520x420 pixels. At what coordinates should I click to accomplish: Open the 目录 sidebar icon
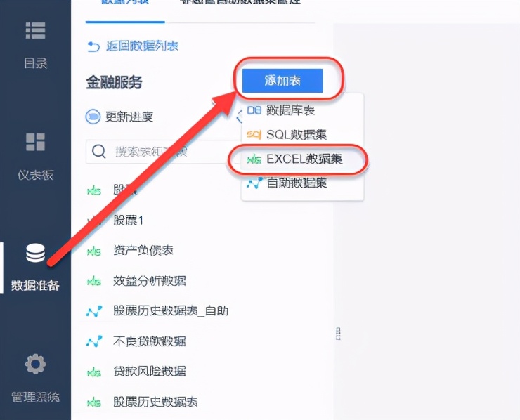pos(35,31)
